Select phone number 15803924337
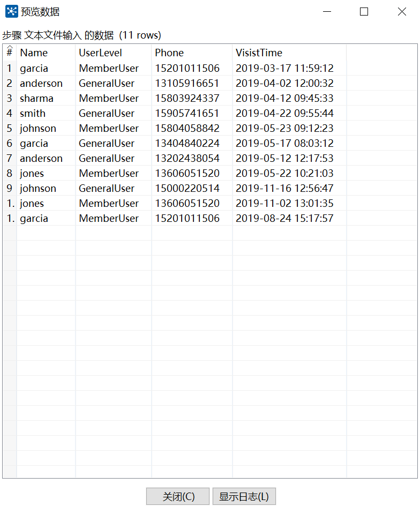 pyautogui.click(x=192, y=98)
